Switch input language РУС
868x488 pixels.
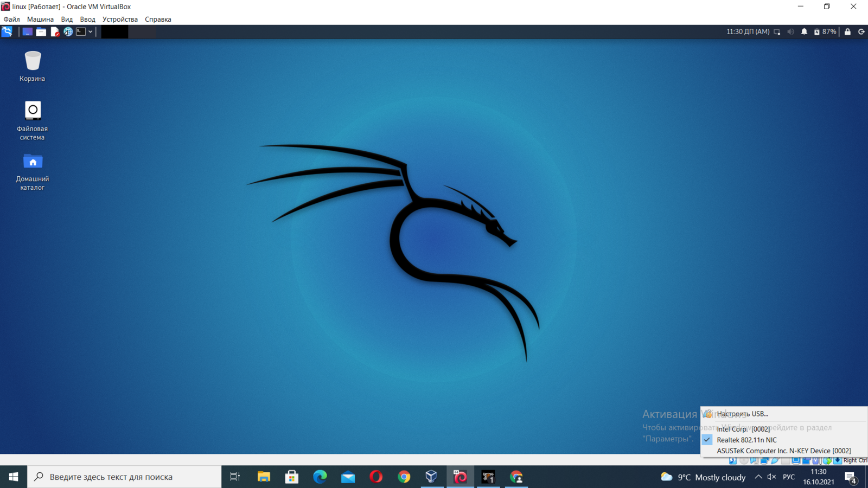pyautogui.click(x=789, y=477)
